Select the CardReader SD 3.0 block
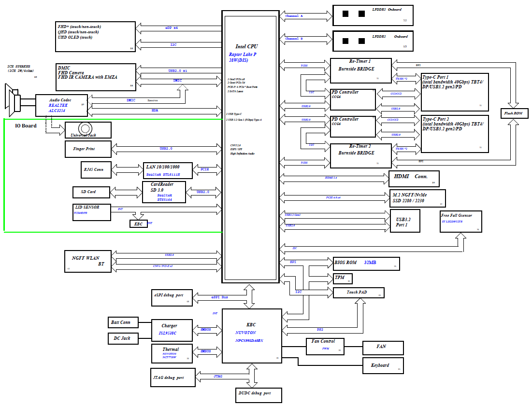The height and width of the screenshot is (405, 532). point(164,192)
